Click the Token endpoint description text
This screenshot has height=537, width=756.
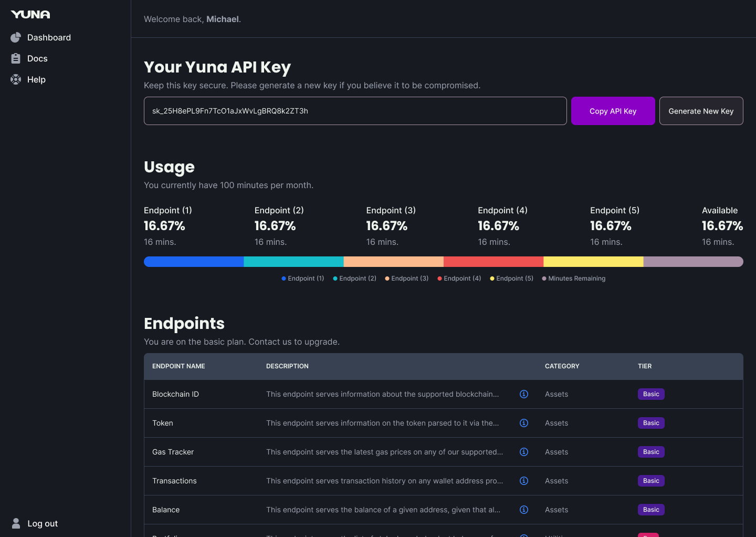click(x=383, y=423)
